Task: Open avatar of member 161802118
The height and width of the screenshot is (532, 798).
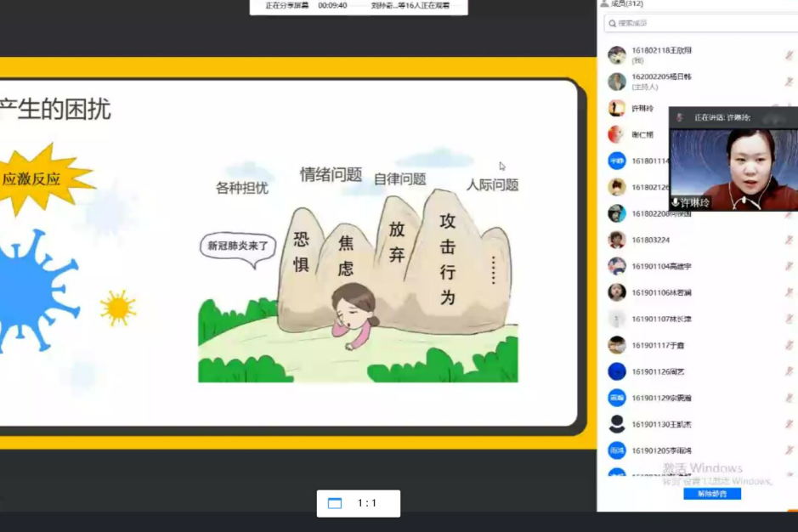Action: (617, 55)
